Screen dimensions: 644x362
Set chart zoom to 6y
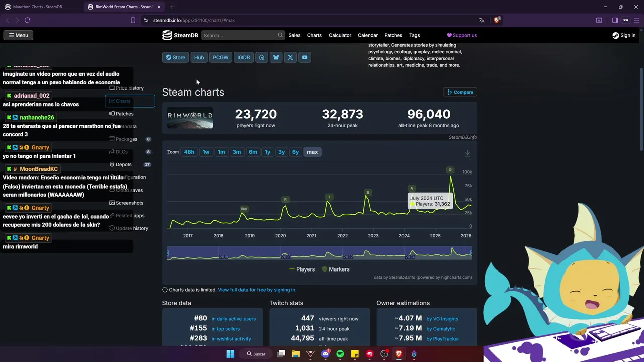tap(296, 152)
